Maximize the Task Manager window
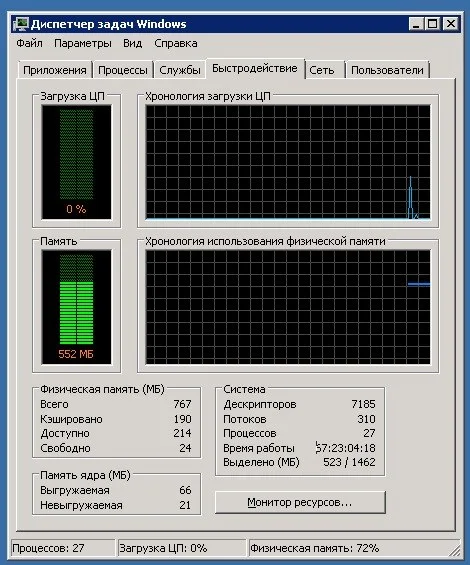This screenshot has width=470, height=565. pos(432,24)
